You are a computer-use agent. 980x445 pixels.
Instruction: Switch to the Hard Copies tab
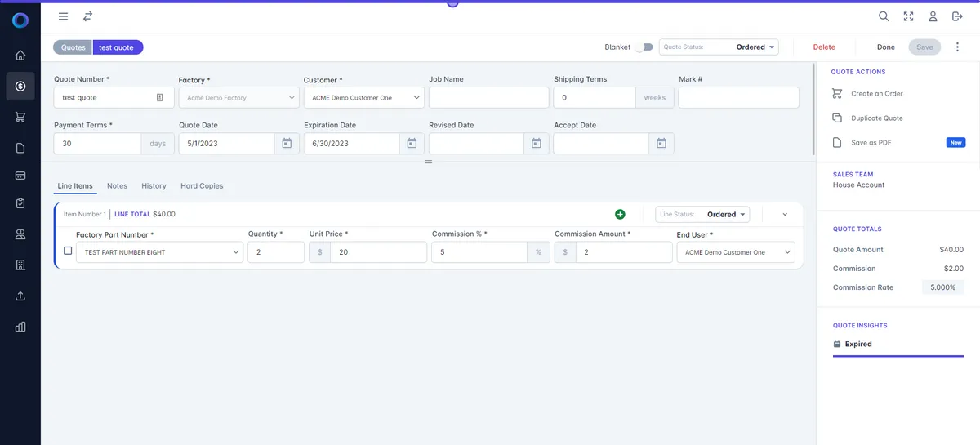click(202, 186)
